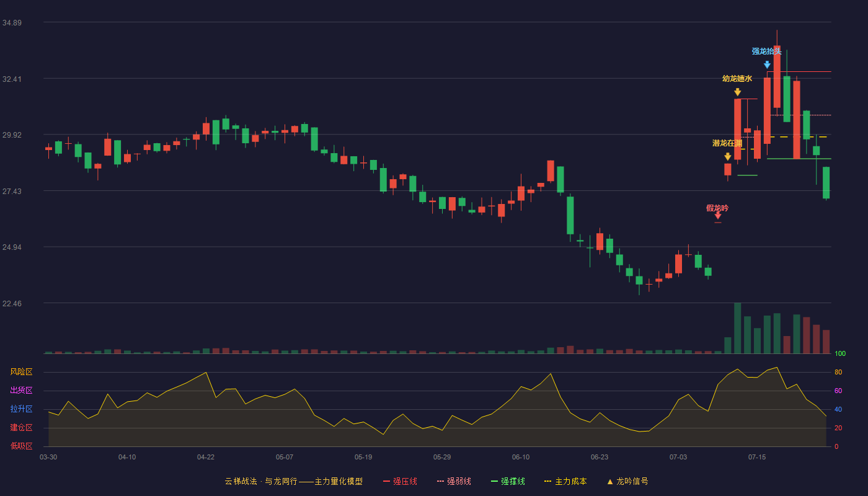Click the 04-22 date label
The image size is (868, 496).
(206, 457)
